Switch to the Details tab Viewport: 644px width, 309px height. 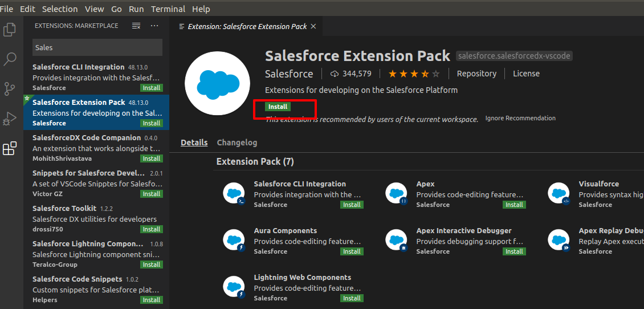click(x=194, y=143)
